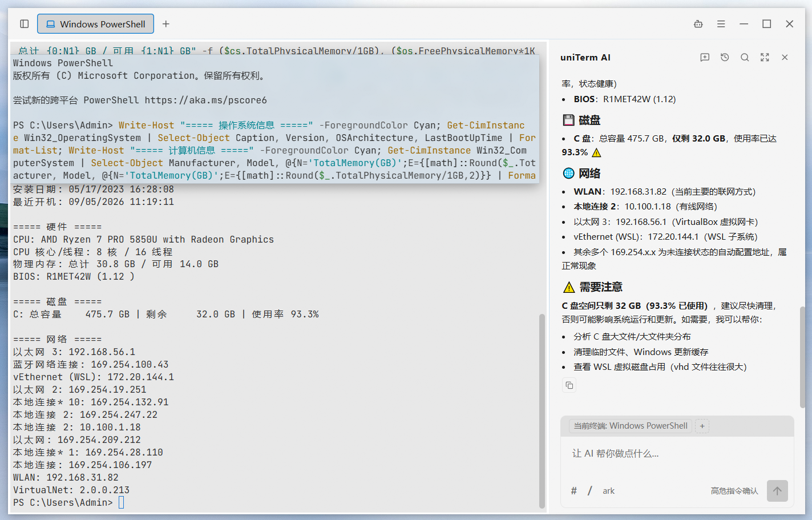Click the ===== 硬件 ===== header
The image size is (812, 520).
point(57,227)
